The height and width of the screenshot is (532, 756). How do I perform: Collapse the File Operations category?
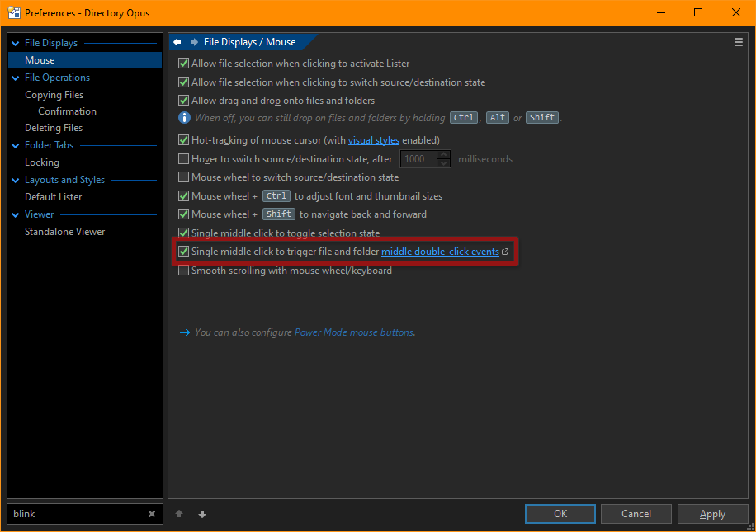(16, 78)
